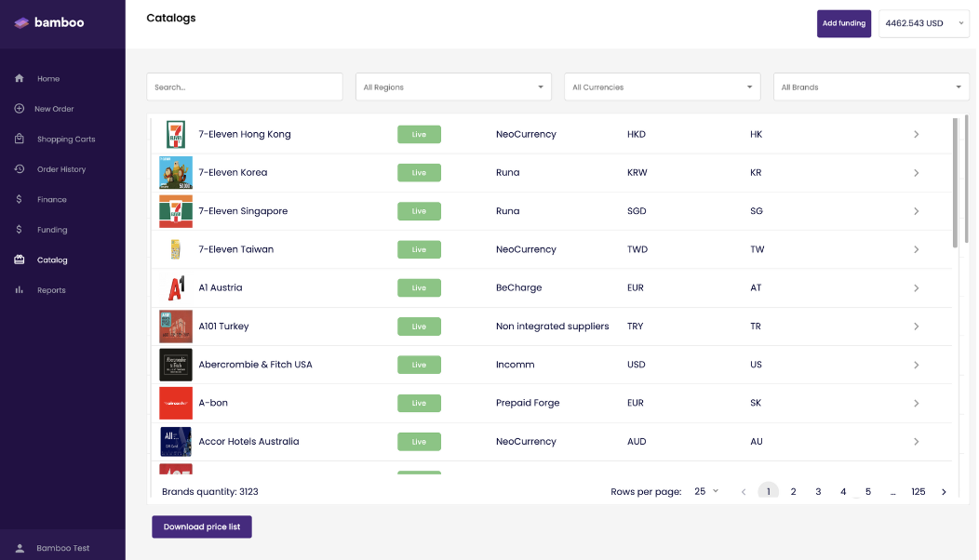Expand 7-Eleven Taiwan row chevron
Viewport: 979px width, 560px height.
click(916, 249)
